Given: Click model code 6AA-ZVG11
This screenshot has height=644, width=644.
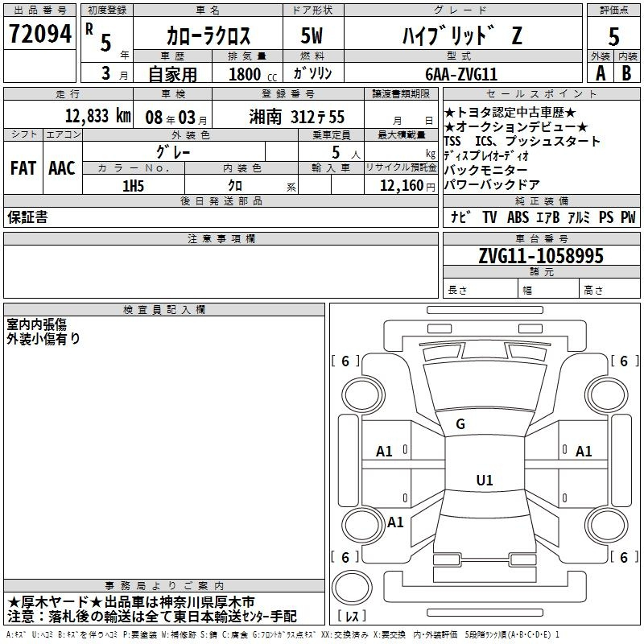Looking at the screenshot, I should pos(461,74).
